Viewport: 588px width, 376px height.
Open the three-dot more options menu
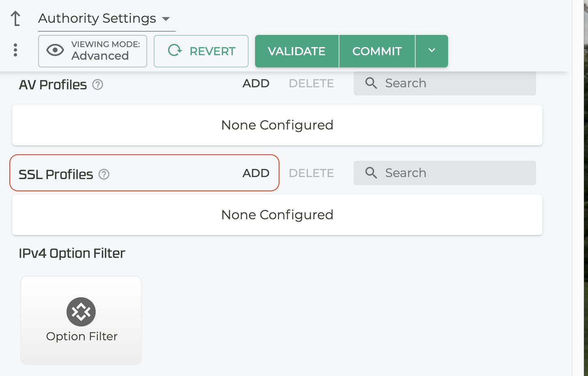tap(15, 50)
